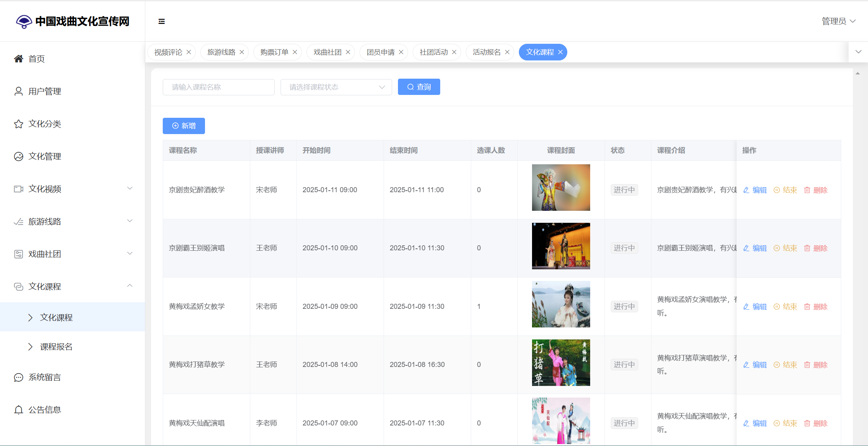Click the 新增 add button
Viewport: 868px width, 446px height.
point(184,126)
